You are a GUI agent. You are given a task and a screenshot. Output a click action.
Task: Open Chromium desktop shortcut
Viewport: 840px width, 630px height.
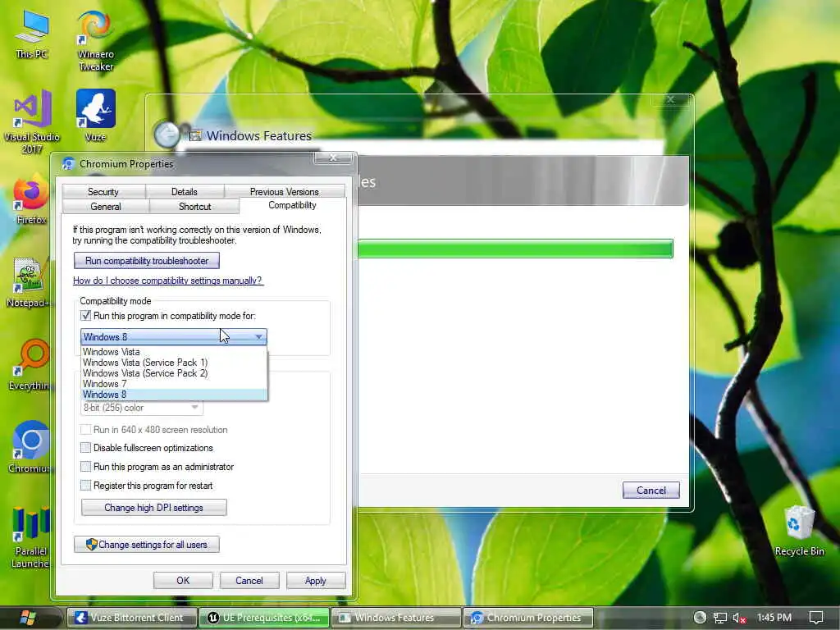coord(30,447)
